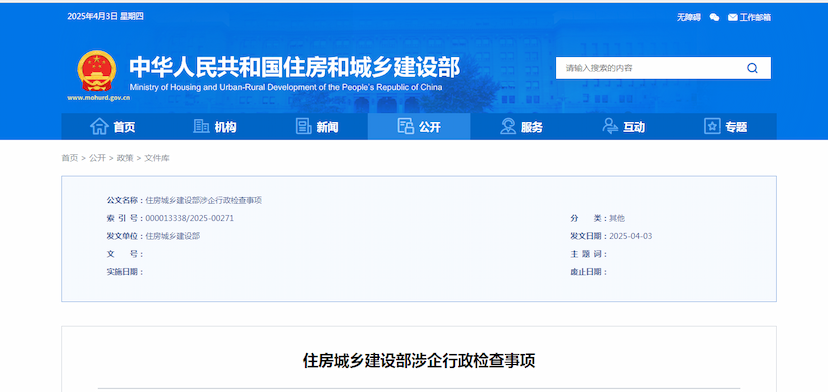
Task: Click the interaction icon beside 互动
Action: click(610, 126)
